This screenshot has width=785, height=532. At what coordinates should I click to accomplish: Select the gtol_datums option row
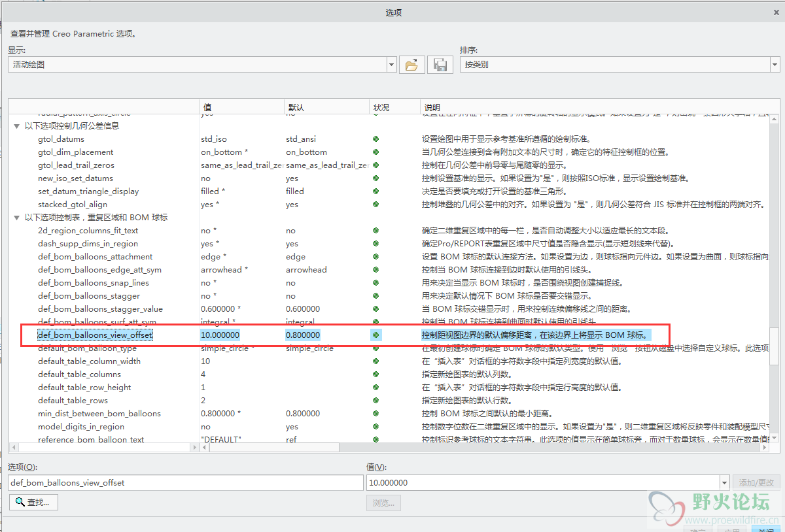61,139
